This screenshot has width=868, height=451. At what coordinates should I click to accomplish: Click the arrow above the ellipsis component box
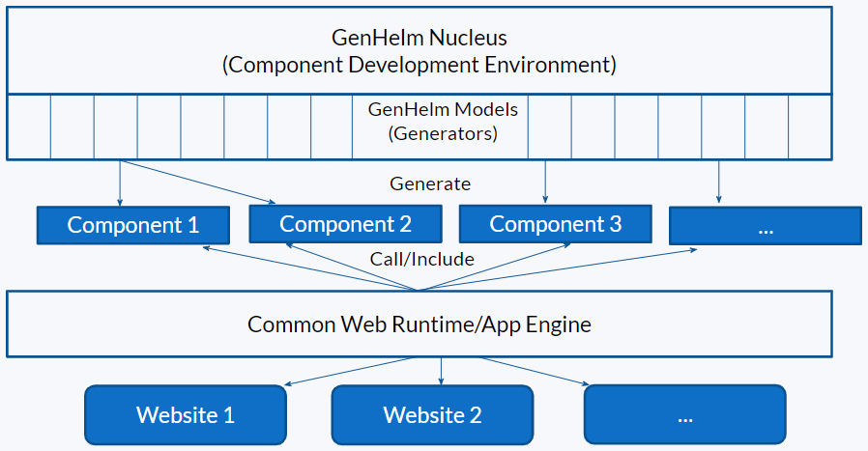click(x=718, y=183)
